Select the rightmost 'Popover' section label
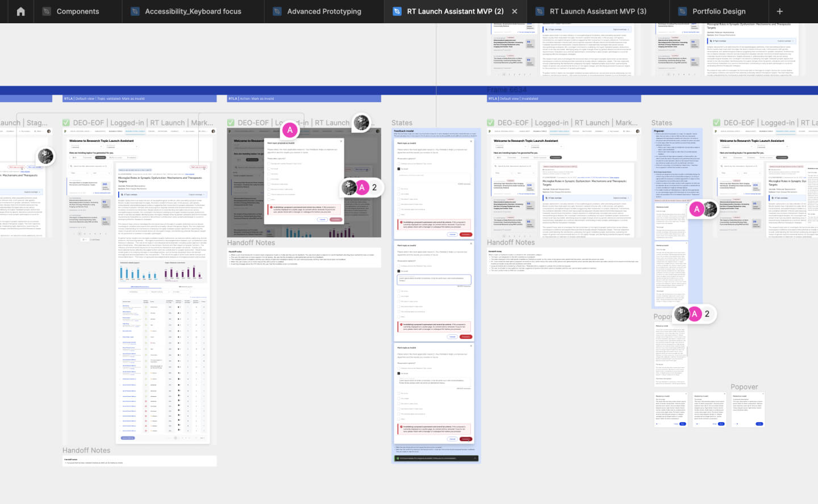Screen dimensions: 818x504 (744, 387)
